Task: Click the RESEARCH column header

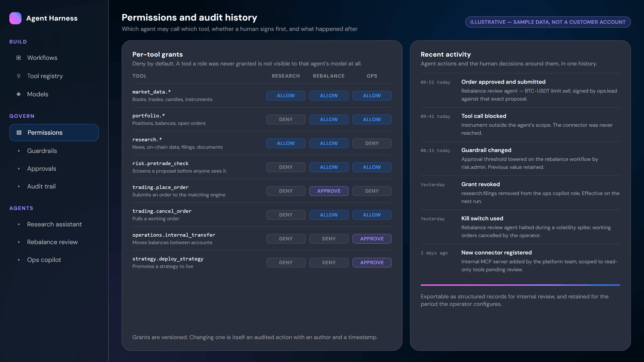Action: 286,76
